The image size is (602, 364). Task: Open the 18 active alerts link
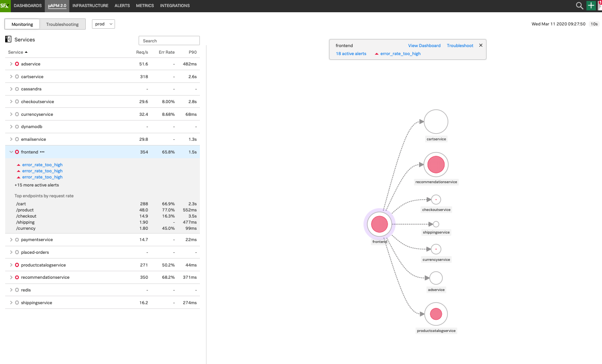click(351, 54)
